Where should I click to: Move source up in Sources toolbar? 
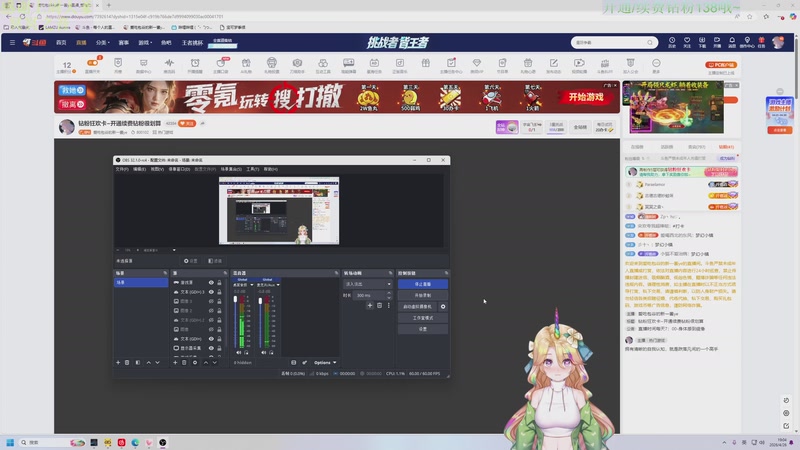[x=206, y=362]
